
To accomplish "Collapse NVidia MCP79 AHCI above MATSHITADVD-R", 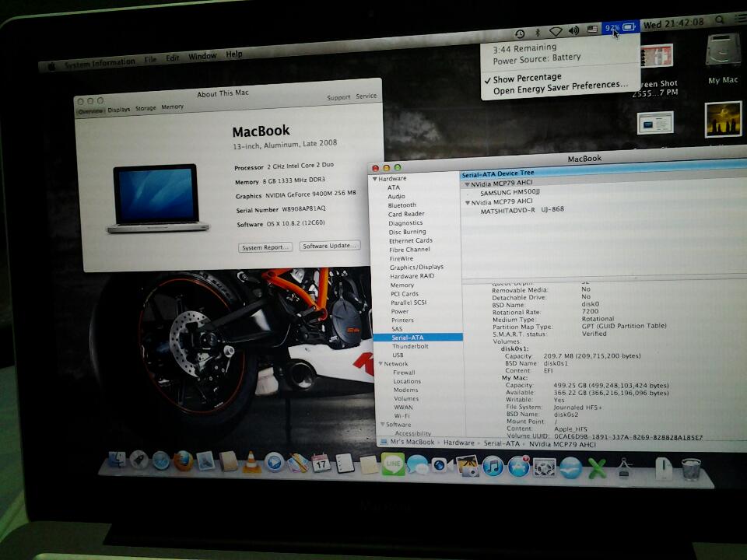I will [x=468, y=203].
